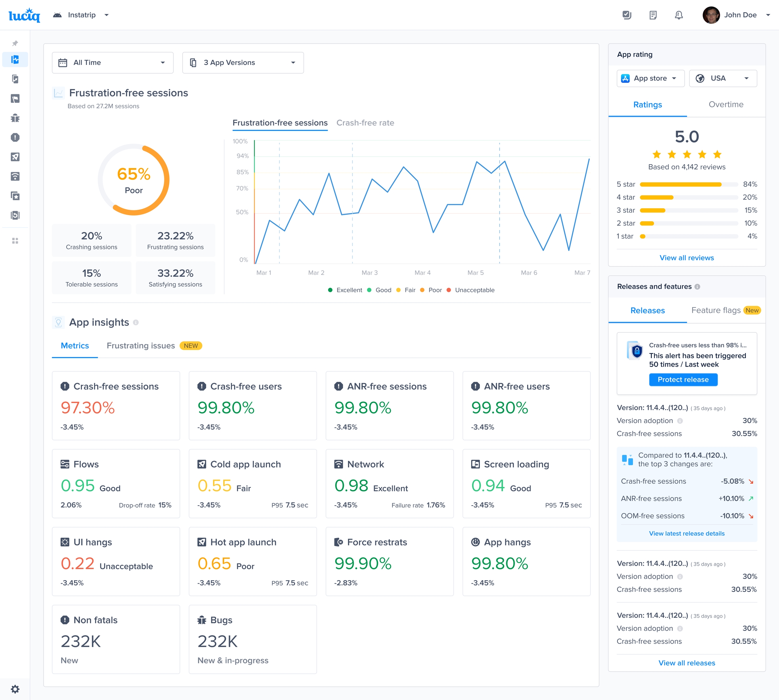Toggle the Excellent legend item on the chart

pyautogui.click(x=345, y=290)
